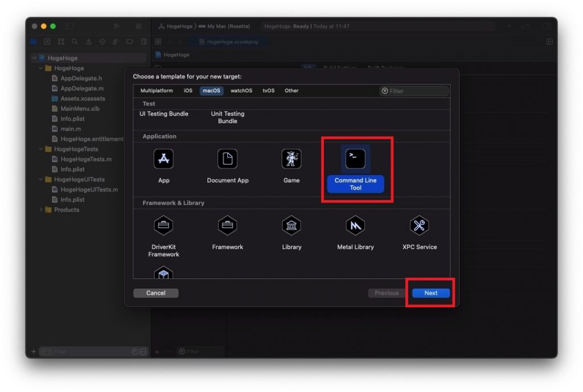Switch to the Other tab
This screenshot has height=392, width=583.
click(291, 90)
